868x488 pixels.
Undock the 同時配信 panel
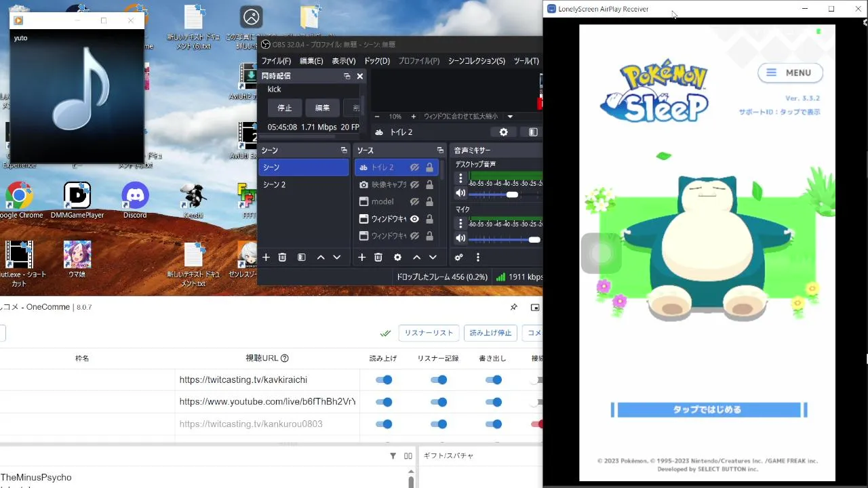tap(347, 77)
